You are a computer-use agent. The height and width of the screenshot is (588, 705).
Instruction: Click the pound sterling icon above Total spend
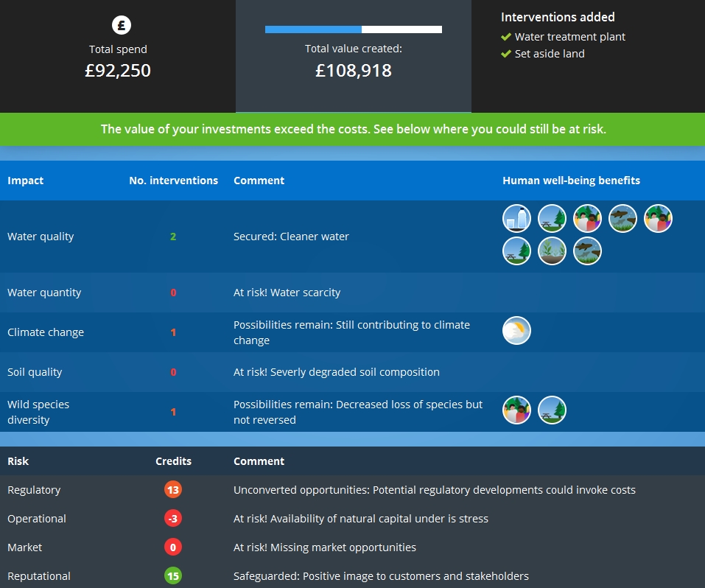coord(122,25)
